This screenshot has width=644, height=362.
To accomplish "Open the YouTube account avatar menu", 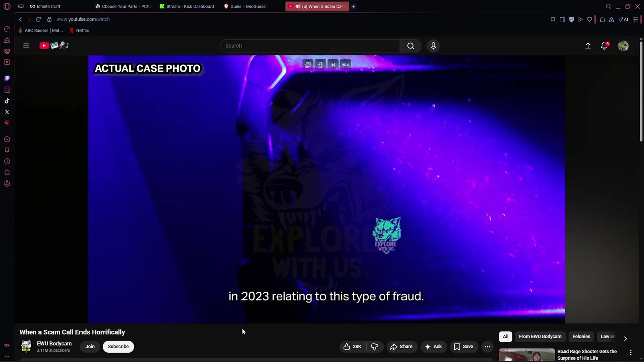I will coord(623,46).
